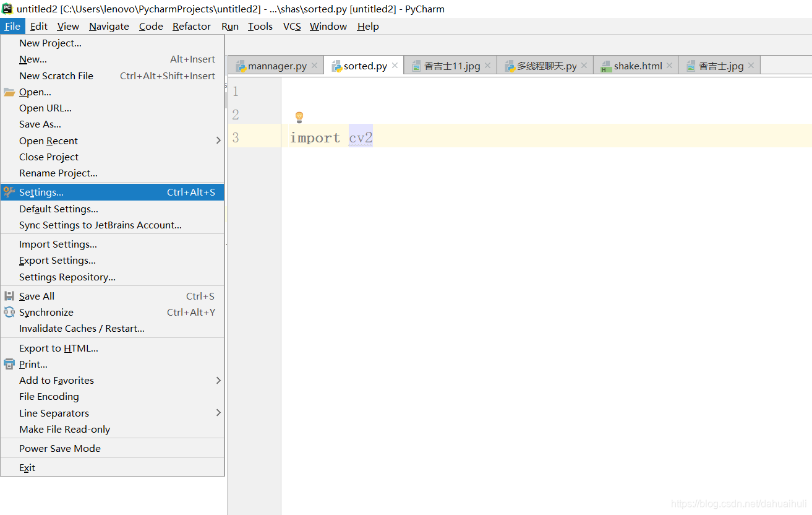The image size is (812, 515).
Task: Click the PyCharm logo in title bar
Action: click(7, 9)
